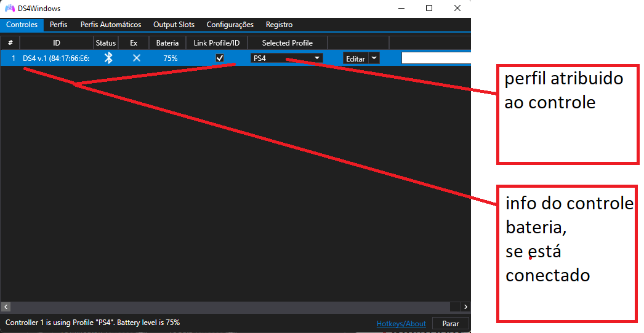Select the Registro tab
This screenshot has width=644, height=333.
(280, 25)
